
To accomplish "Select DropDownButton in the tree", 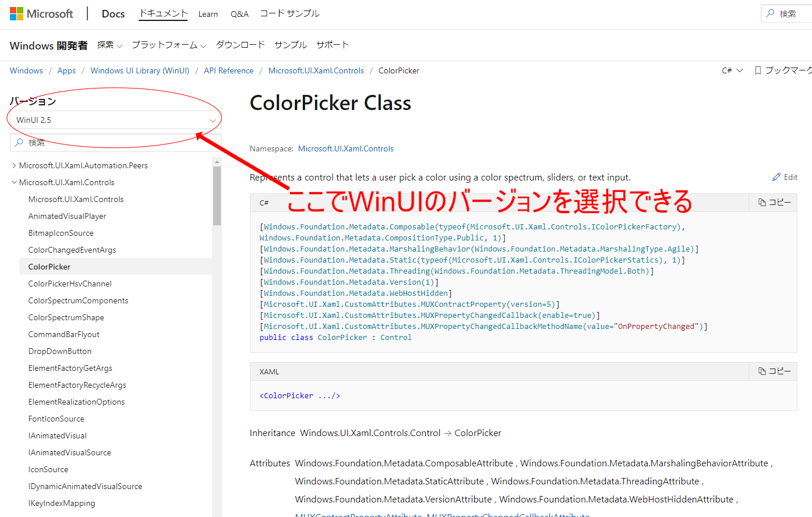I will [60, 351].
